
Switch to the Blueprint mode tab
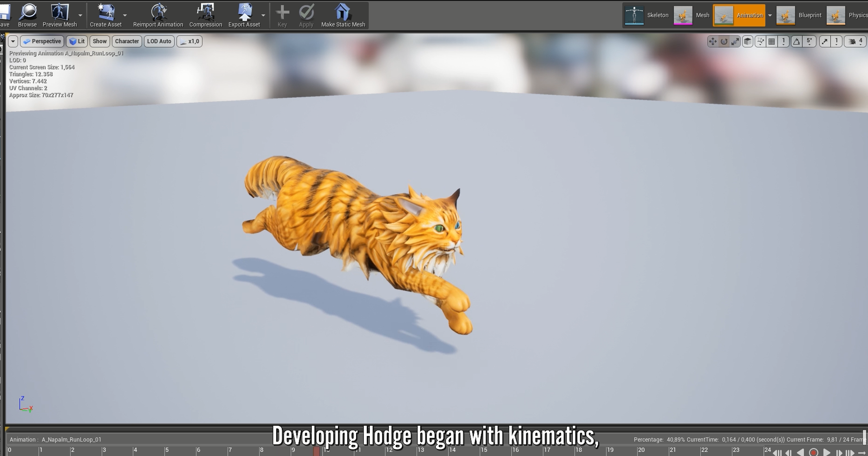point(799,15)
